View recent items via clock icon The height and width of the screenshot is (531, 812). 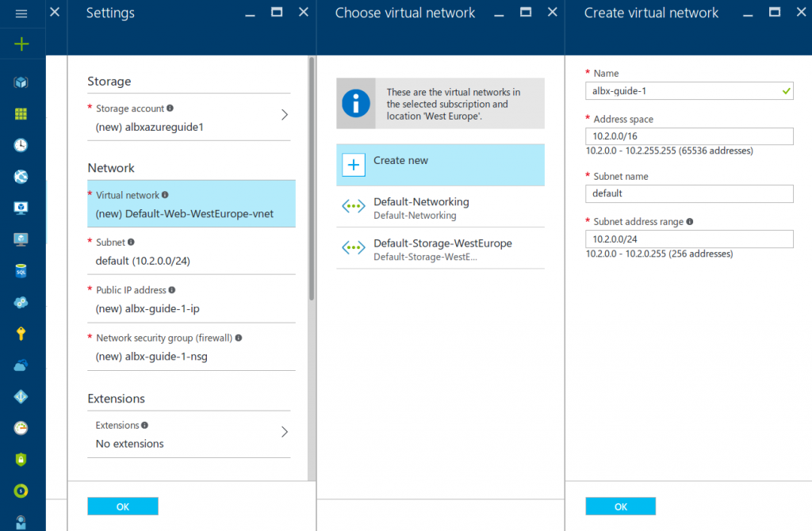(22, 145)
